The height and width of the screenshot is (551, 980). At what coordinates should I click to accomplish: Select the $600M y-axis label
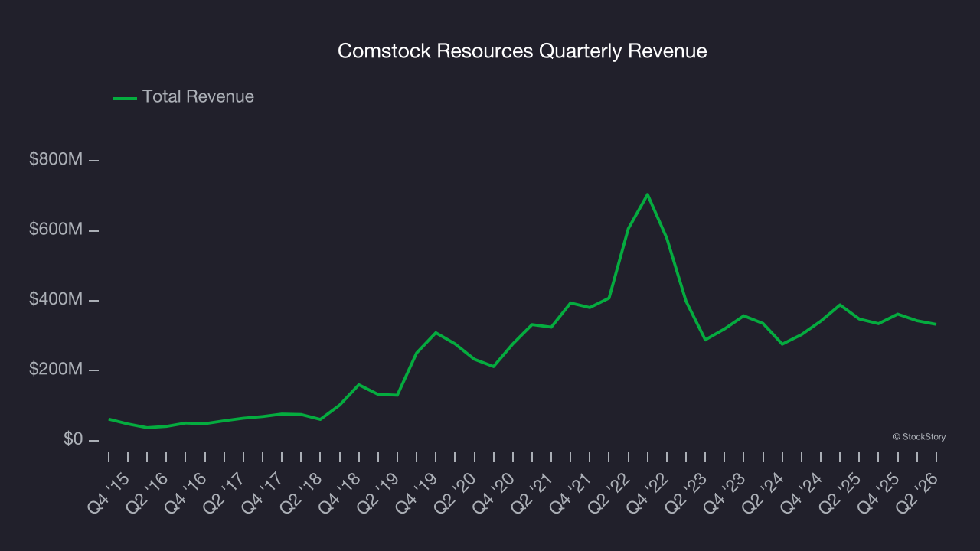(x=57, y=230)
